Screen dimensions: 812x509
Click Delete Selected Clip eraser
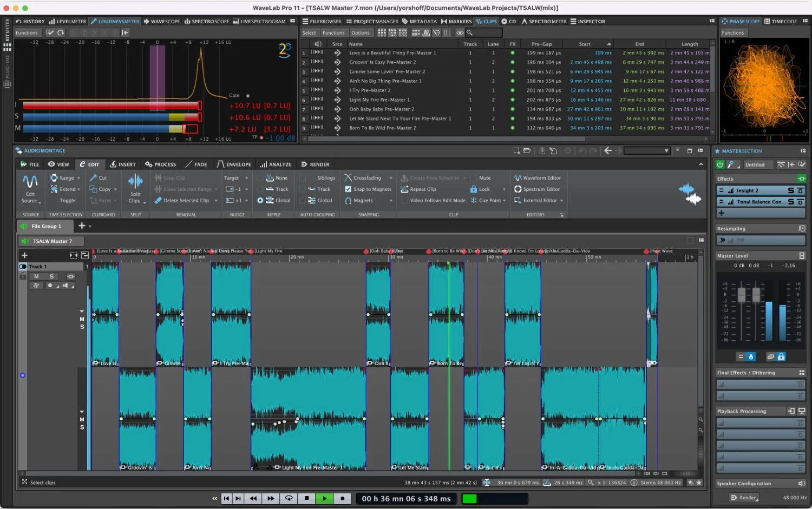tap(158, 201)
